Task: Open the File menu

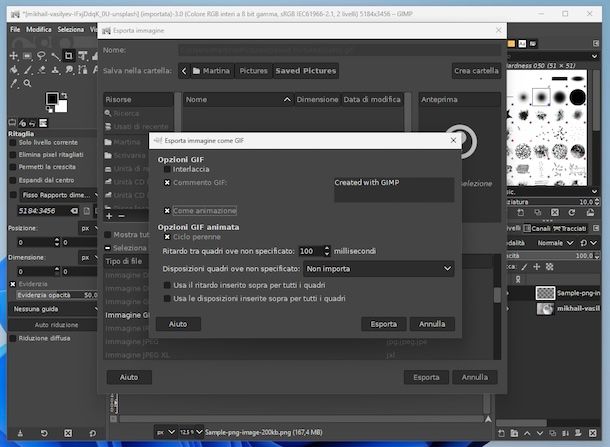Action: [x=15, y=30]
